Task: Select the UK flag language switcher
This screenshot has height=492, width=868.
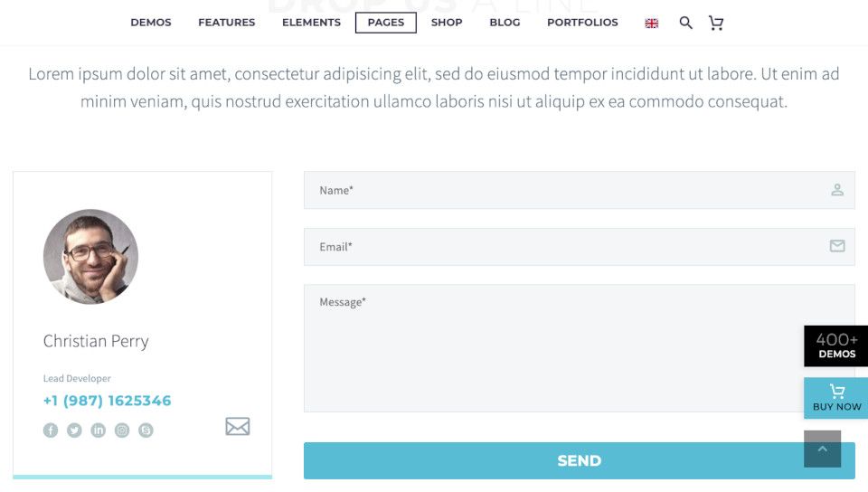Action: click(652, 24)
